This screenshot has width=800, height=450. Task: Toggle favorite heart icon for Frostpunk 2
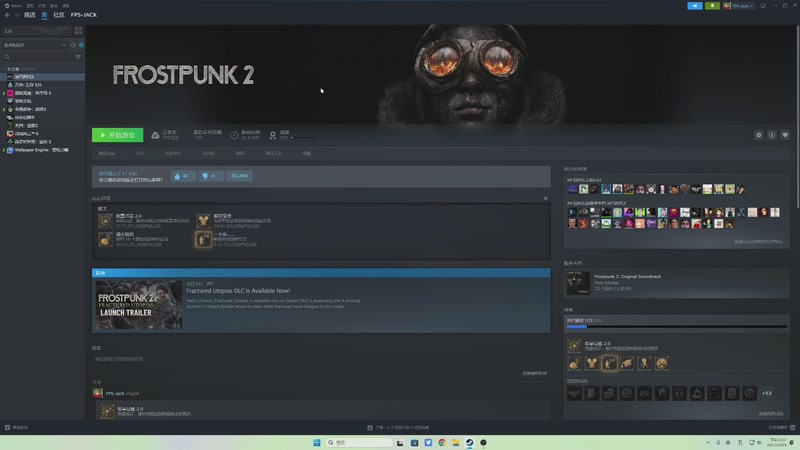785,135
